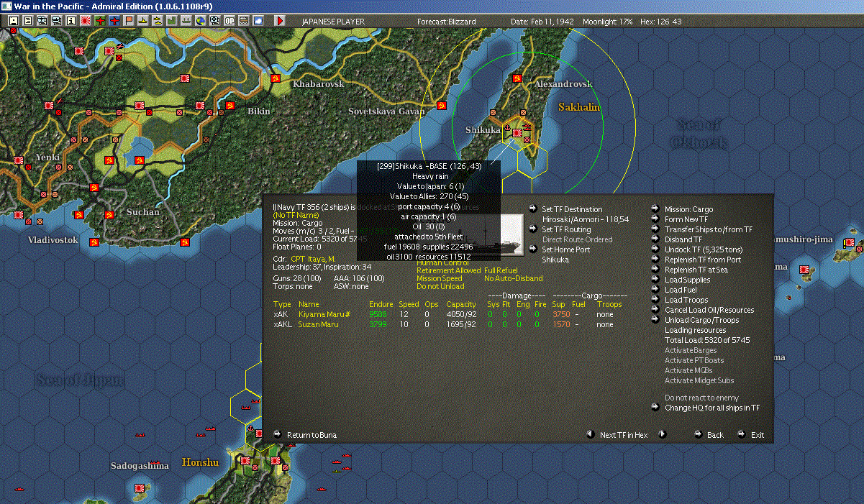Click Load Troops
Screen dimensions: 864x504
click(686, 300)
